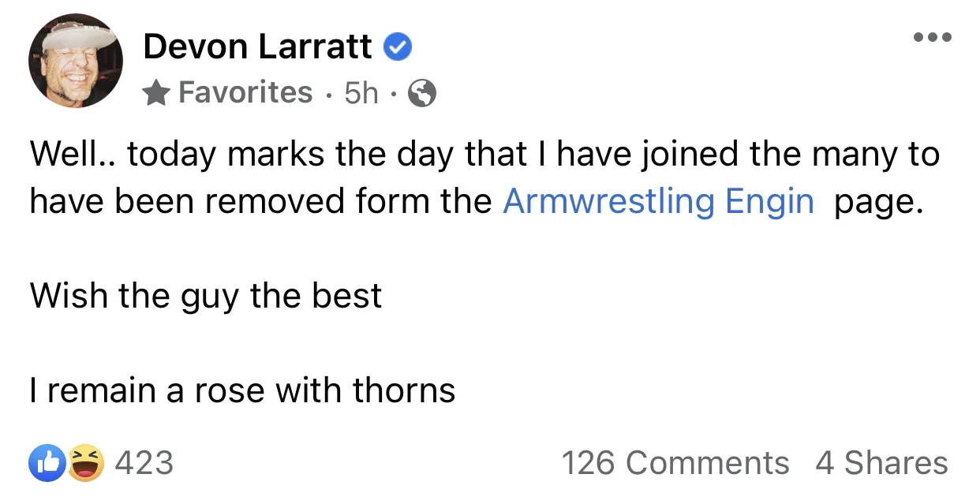This screenshot has height=504, width=980.
Task: Click the globe public audience icon
Action: pos(422,94)
